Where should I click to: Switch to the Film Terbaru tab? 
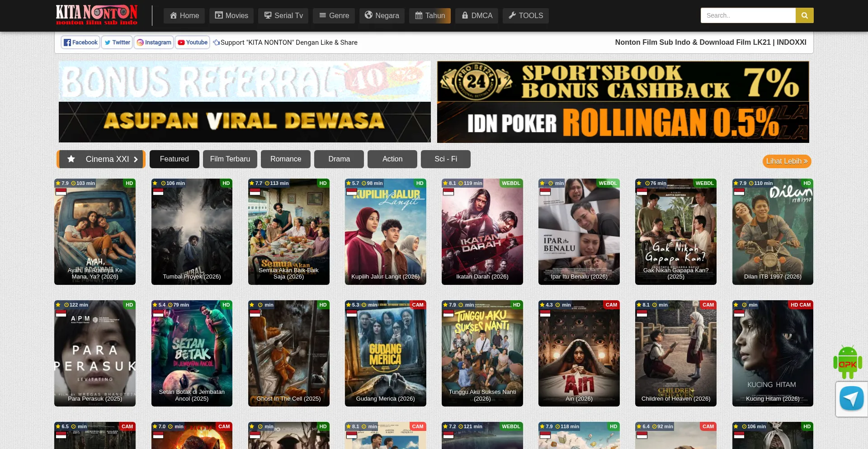point(230,159)
